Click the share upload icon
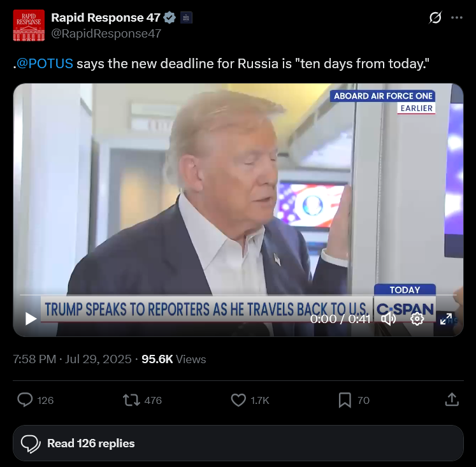Image resolution: width=476 pixels, height=467 pixels. (452, 399)
